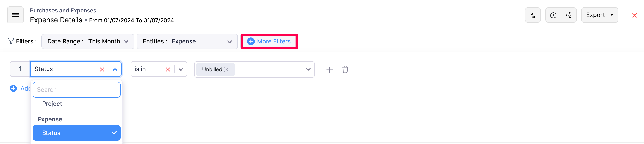Delete filter row with trash icon
Viewport: 644px width, 144px height.
pos(345,69)
